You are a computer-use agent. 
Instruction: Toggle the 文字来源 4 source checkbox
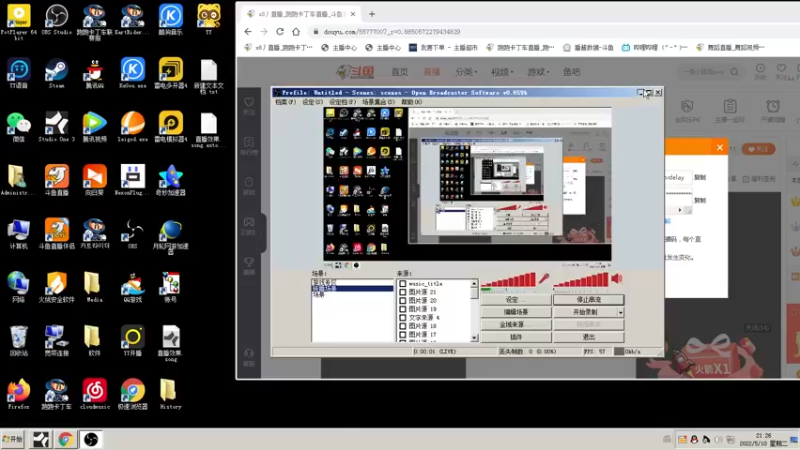coord(403,317)
